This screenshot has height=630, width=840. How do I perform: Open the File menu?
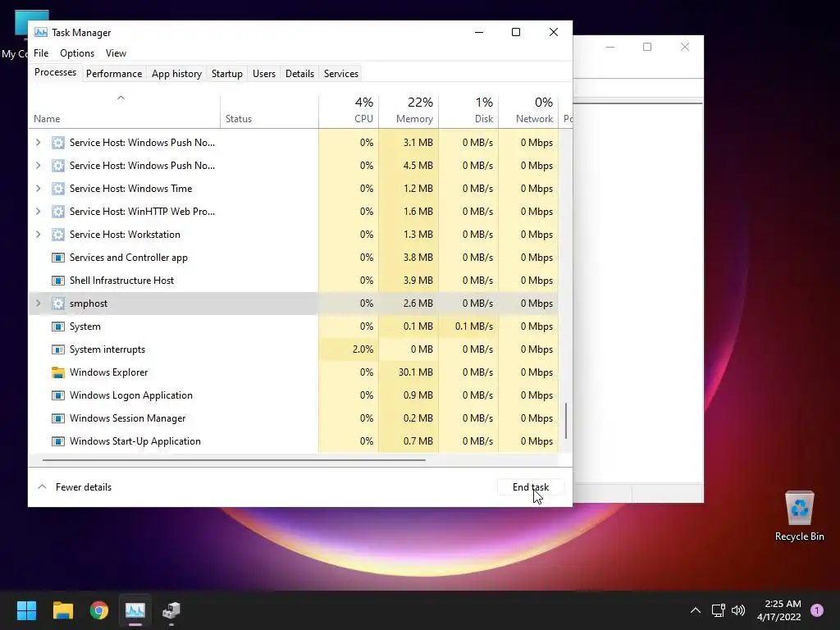pyautogui.click(x=41, y=53)
